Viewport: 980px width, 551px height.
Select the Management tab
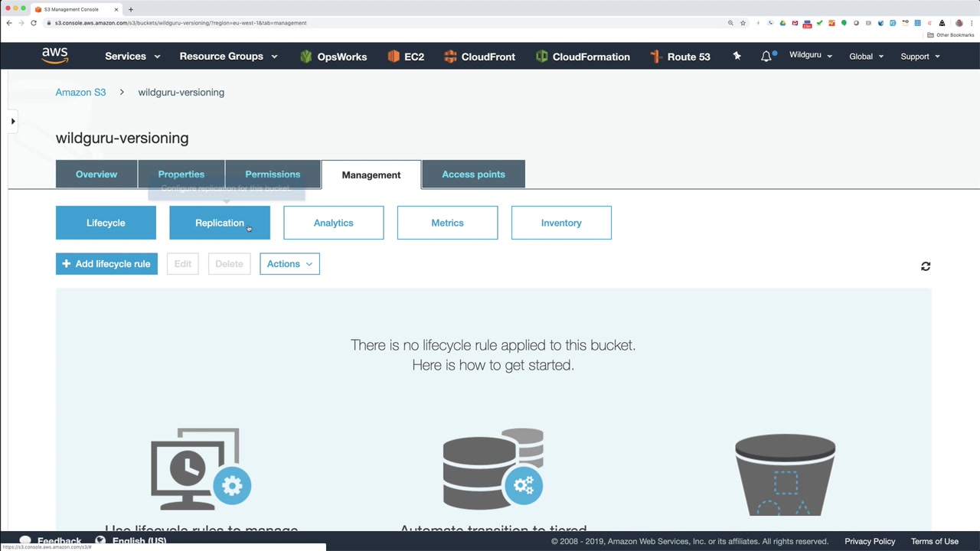click(371, 174)
